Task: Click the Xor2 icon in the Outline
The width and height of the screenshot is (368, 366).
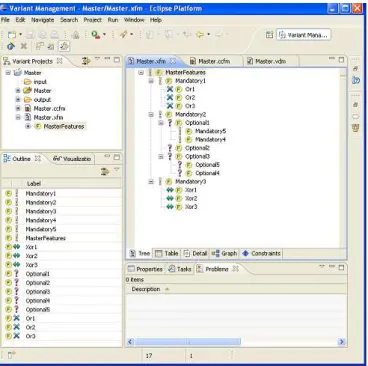Action: click(x=16, y=256)
